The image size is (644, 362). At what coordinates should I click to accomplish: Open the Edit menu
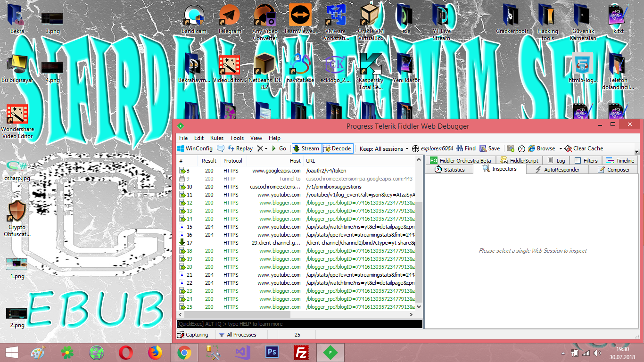199,138
